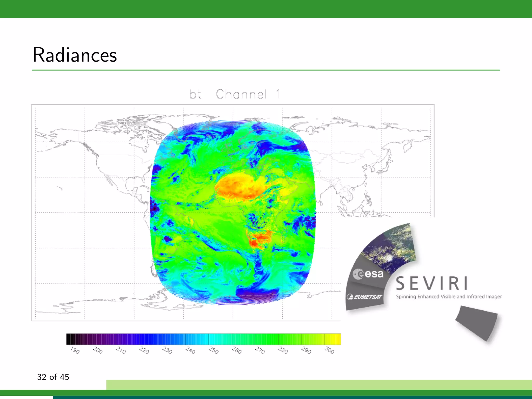This screenshot has height=399, width=532.
Task: Click the Radiances slide heading
Action: click(75, 55)
